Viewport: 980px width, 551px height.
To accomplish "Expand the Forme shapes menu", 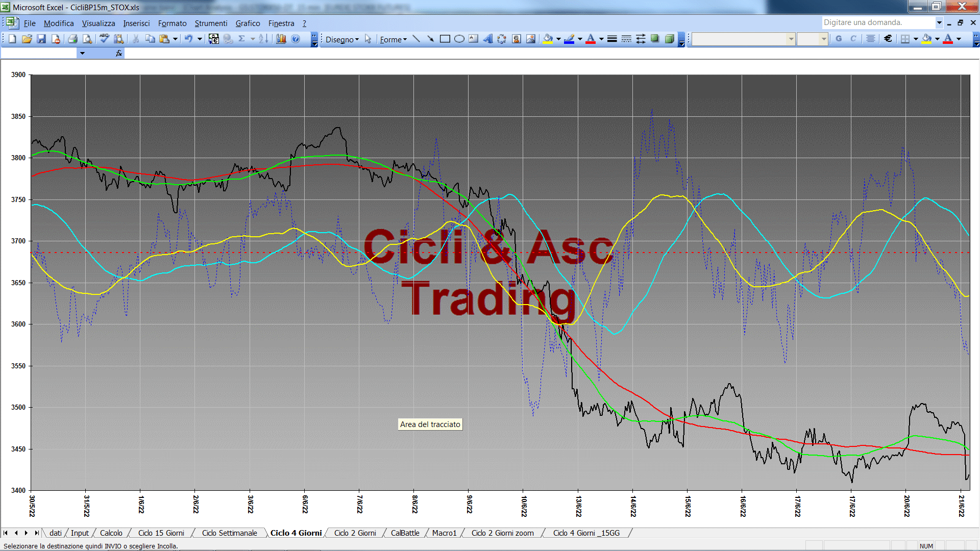I will coord(393,39).
